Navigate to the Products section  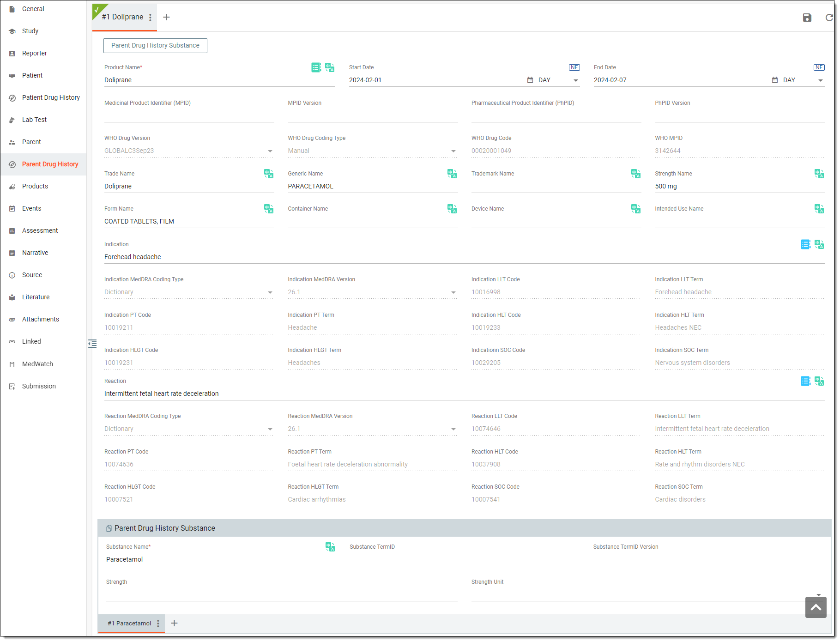pyautogui.click(x=43, y=186)
